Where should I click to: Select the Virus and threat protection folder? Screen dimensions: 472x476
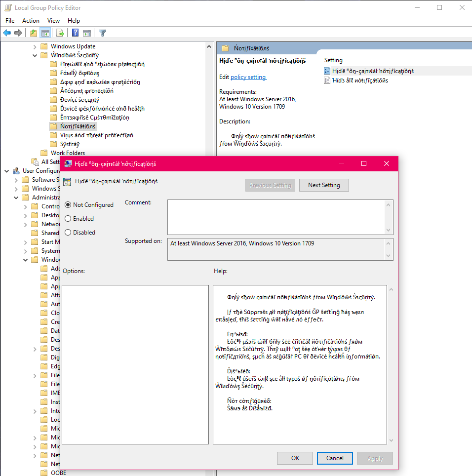[x=92, y=135]
